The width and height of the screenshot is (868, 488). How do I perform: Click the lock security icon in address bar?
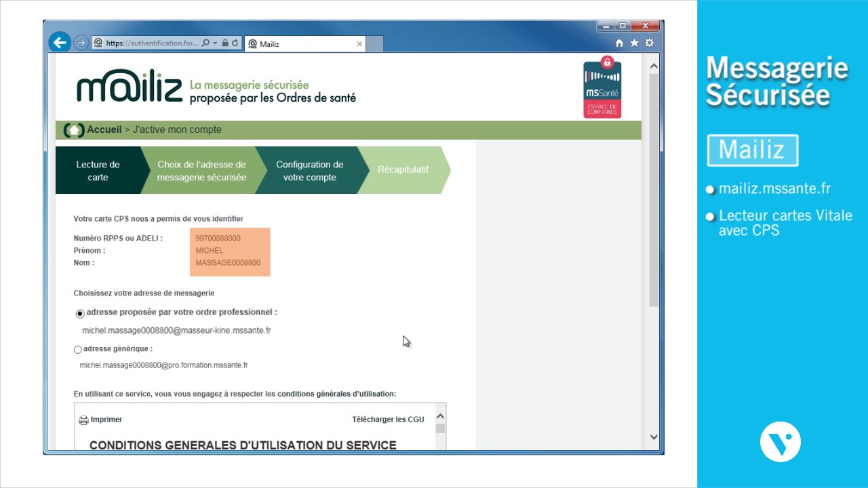pos(226,43)
